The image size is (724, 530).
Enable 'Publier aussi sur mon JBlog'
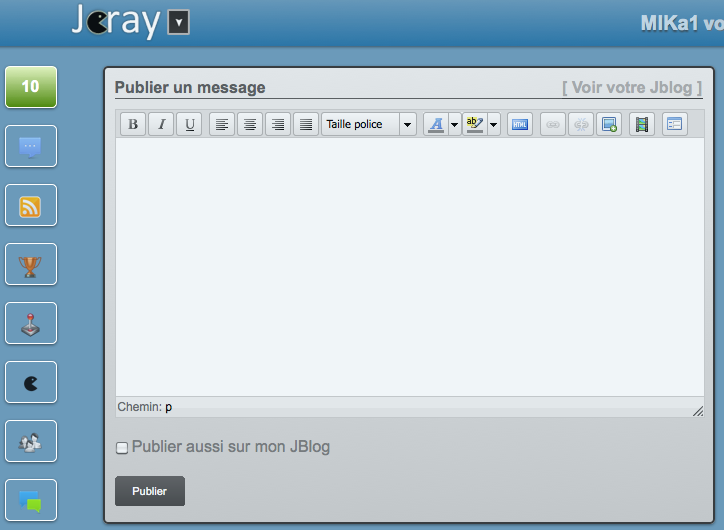click(x=122, y=448)
